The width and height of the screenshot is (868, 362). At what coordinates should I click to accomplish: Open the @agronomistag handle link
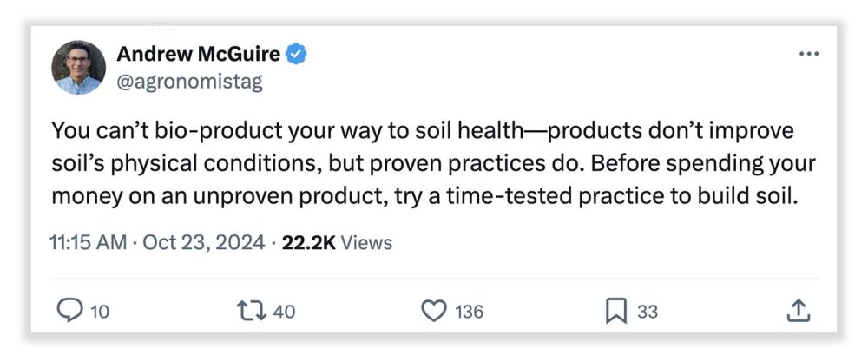click(x=188, y=82)
